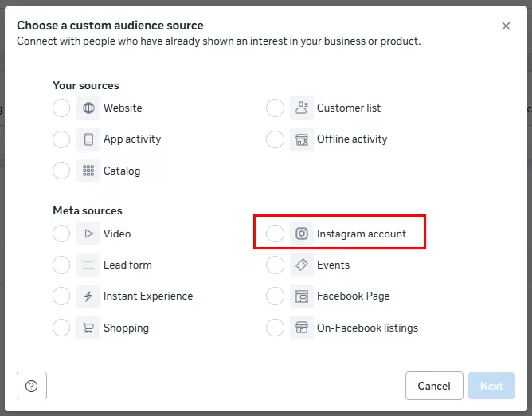Choose the On-Facebook listings radio option

point(275,328)
